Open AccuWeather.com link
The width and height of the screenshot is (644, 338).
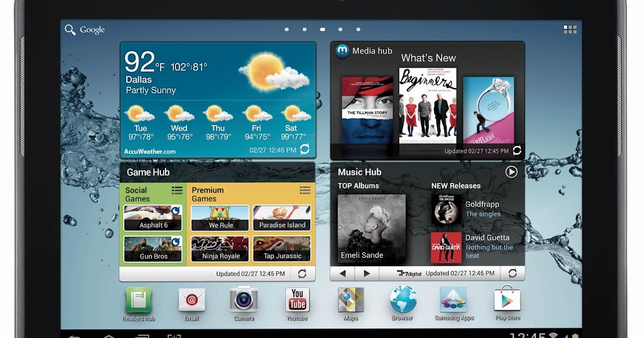pos(150,151)
